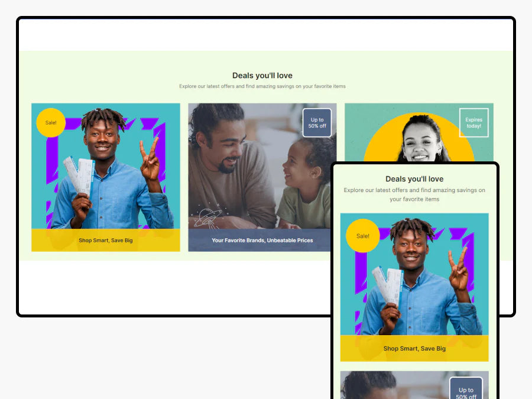
Task: Click the Expires today! badge
Action: point(473,123)
